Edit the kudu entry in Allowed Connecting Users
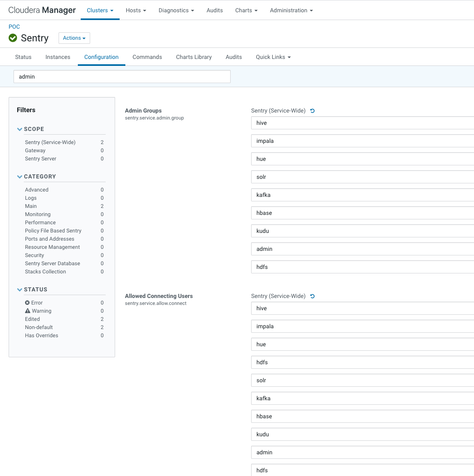The image size is (474, 476). tap(363, 434)
